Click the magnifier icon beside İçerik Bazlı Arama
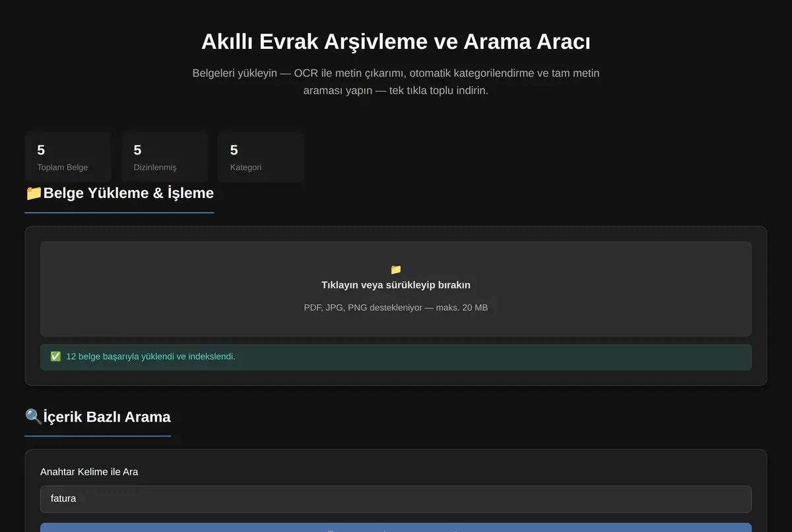 [34, 416]
